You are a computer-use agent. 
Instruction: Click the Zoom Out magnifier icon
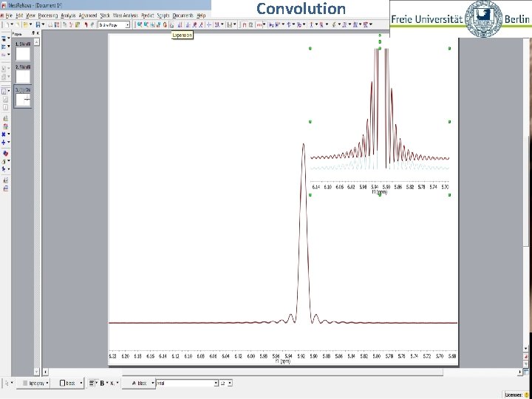[x=146, y=24]
